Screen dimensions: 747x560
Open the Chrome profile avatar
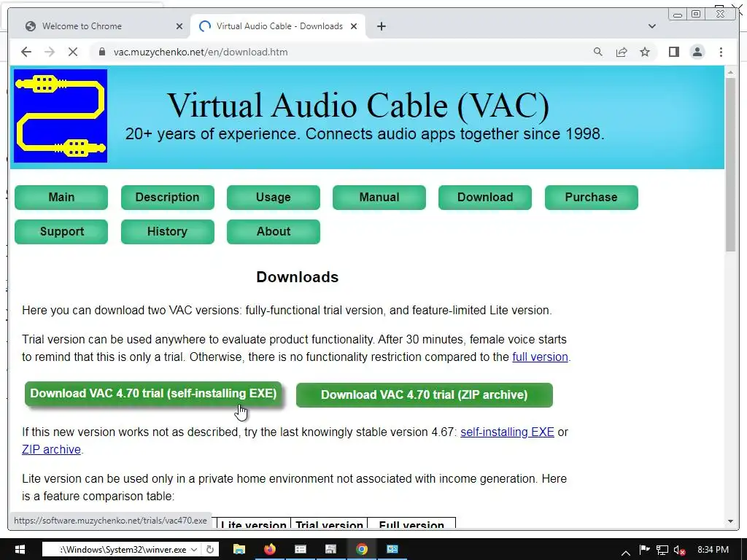point(697,52)
